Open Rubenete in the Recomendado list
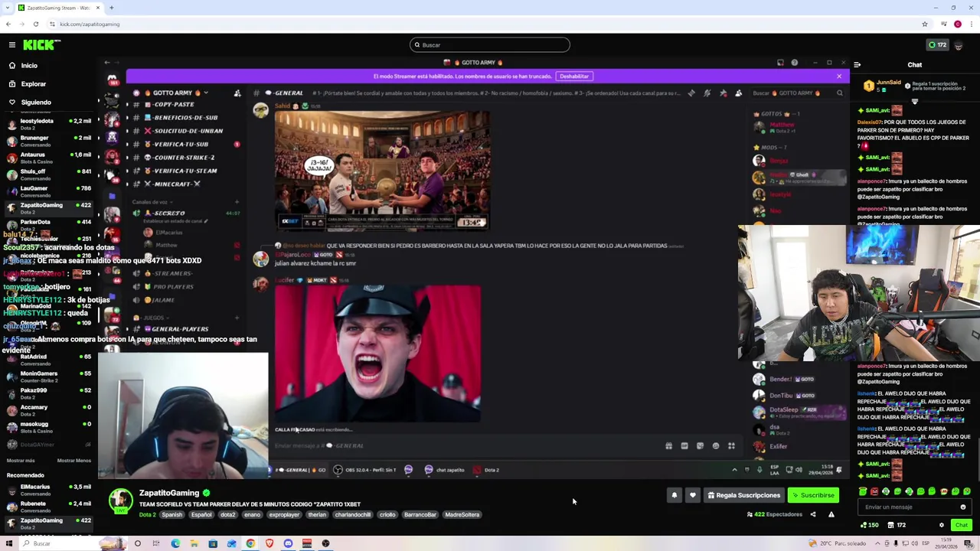 coord(47,507)
